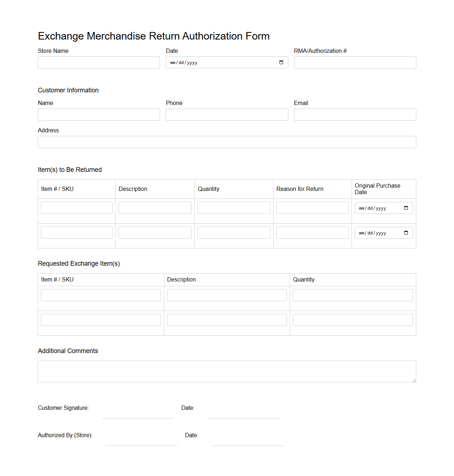Click the Item # / SKU field under Requested Exchange Items

pyautogui.click(x=101, y=295)
